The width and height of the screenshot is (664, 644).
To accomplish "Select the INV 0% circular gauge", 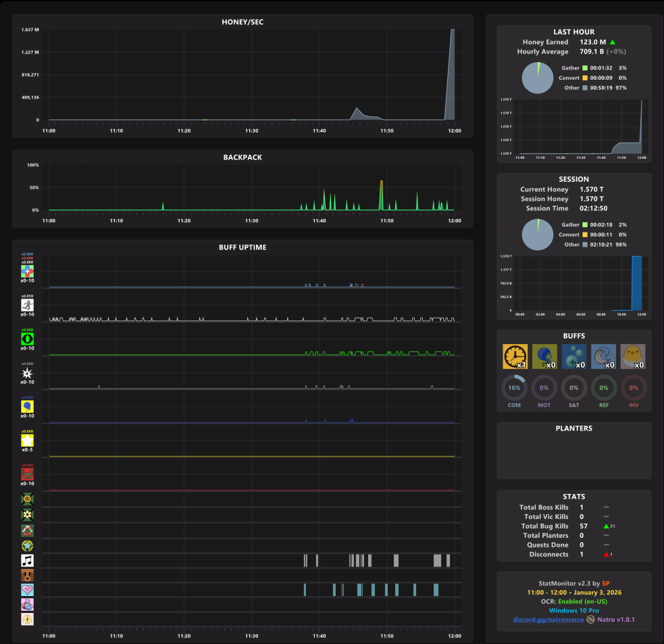I will [634, 388].
